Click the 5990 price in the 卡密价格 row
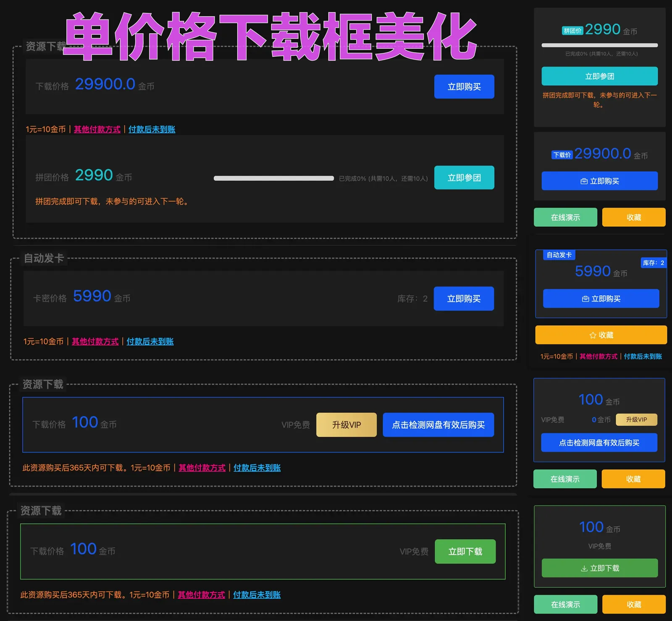 [92, 296]
